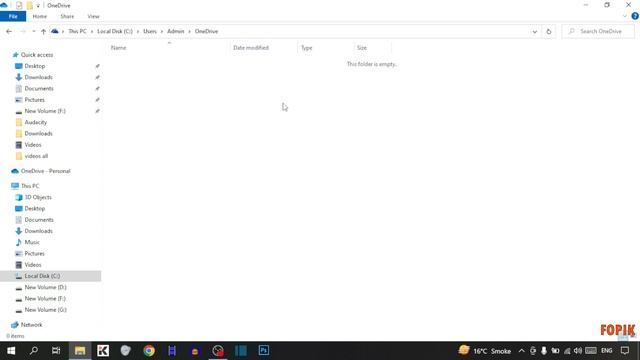Refresh the OneDrive folder view

pyautogui.click(x=549, y=31)
